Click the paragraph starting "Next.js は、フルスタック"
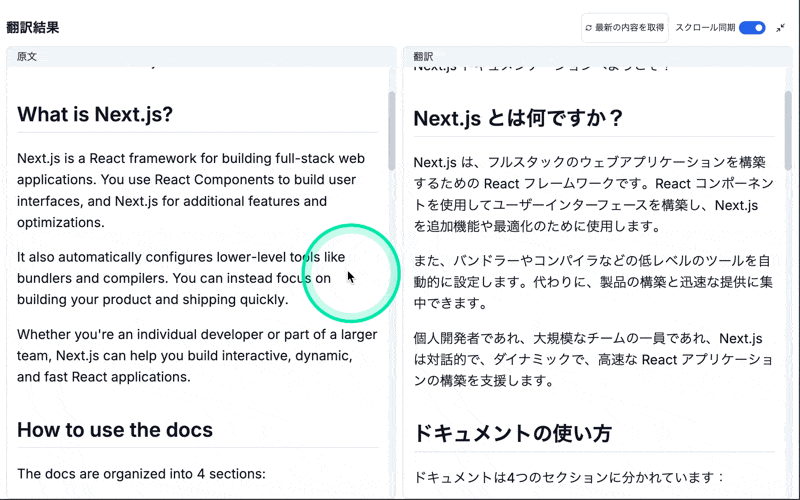This screenshot has height=500, width=800. pyautogui.click(x=594, y=194)
